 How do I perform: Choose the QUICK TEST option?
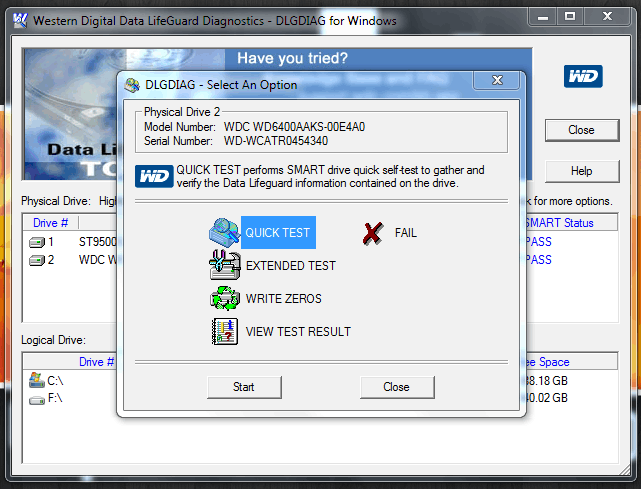tap(278, 232)
